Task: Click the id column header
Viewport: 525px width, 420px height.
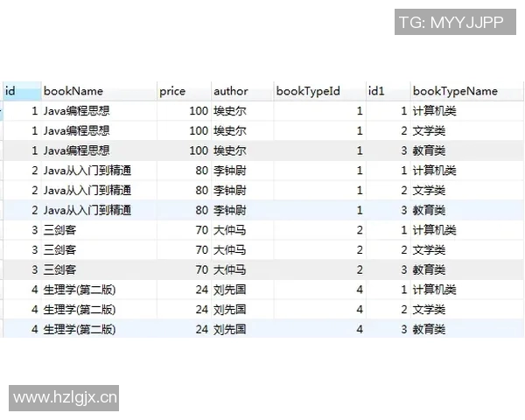Action: [21, 91]
